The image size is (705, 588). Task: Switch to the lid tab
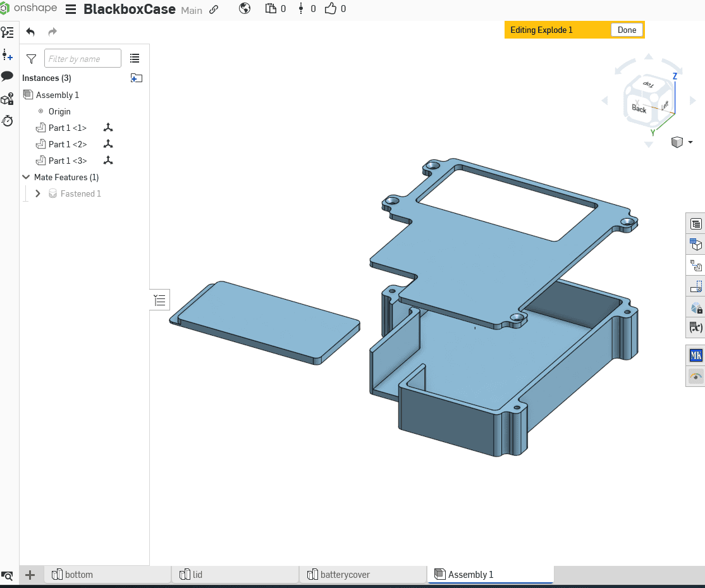coord(197,575)
